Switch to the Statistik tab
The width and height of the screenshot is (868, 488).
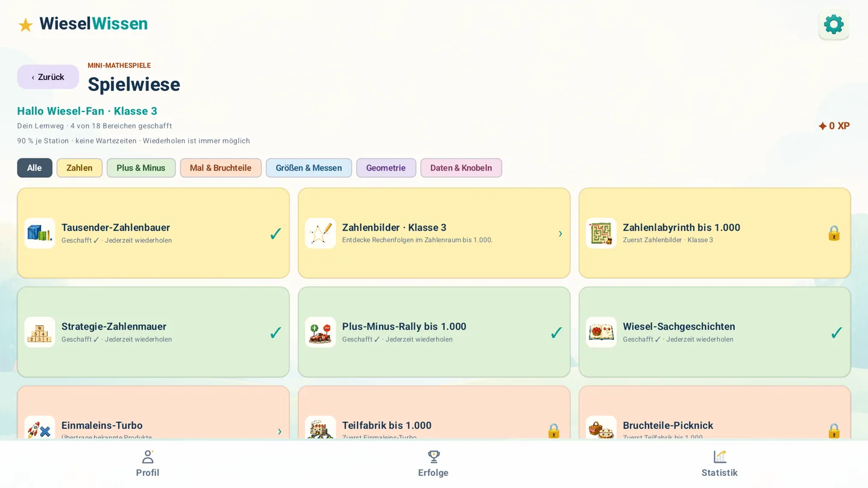(x=720, y=464)
